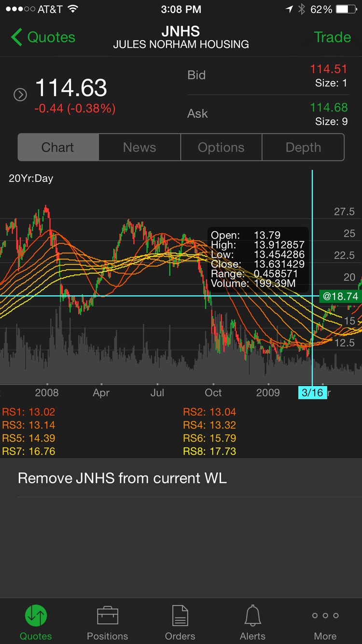
Task: Tap the Apr x-axis label
Action: pyautogui.click(x=101, y=392)
